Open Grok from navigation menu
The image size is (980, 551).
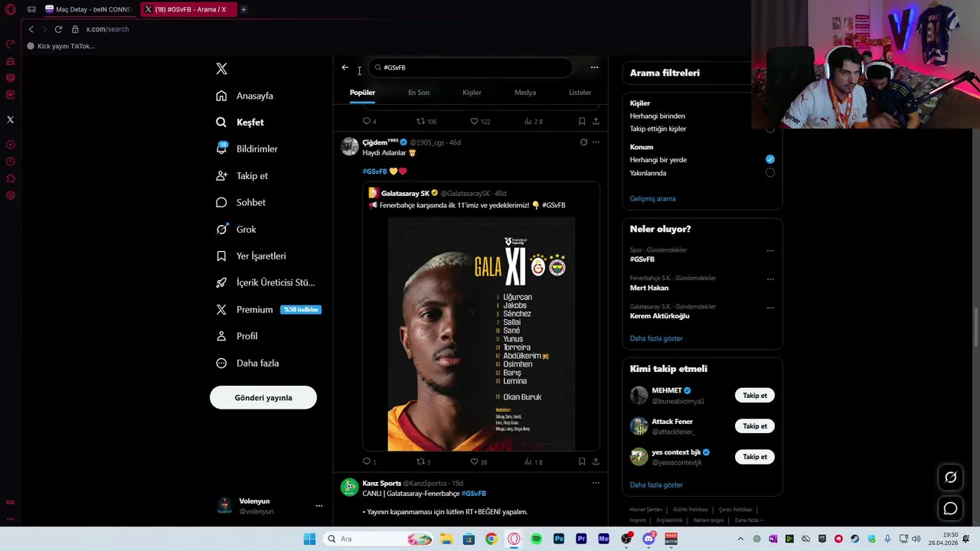pyautogui.click(x=237, y=229)
